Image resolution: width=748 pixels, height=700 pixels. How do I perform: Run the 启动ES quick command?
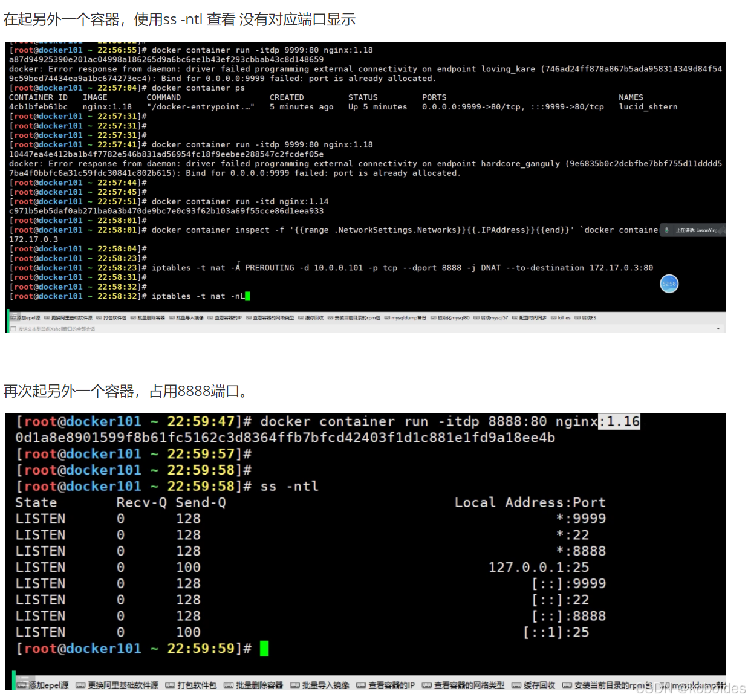pyautogui.click(x=585, y=317)
